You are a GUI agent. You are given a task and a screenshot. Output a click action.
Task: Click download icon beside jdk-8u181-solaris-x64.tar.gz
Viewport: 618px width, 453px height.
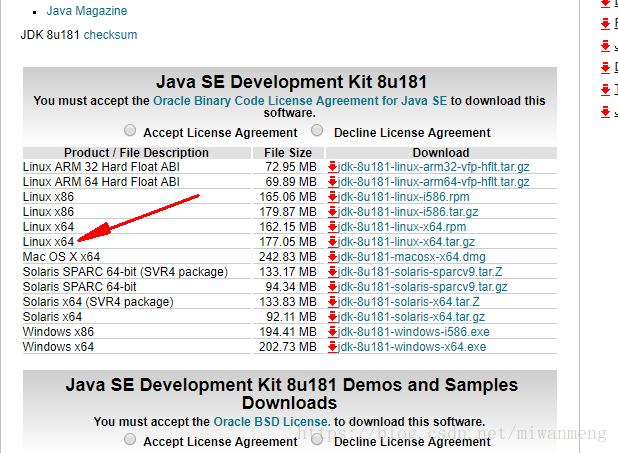tap(332, 317)
